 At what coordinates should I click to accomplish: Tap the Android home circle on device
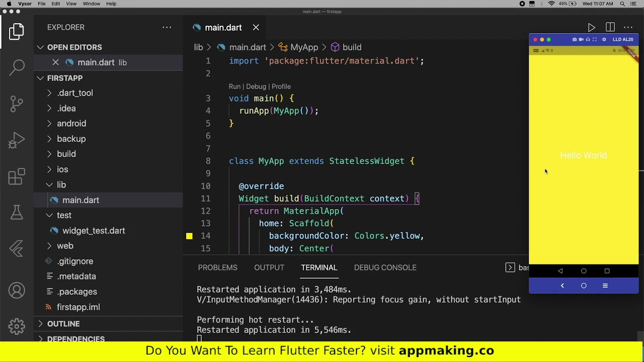[584, 271]
